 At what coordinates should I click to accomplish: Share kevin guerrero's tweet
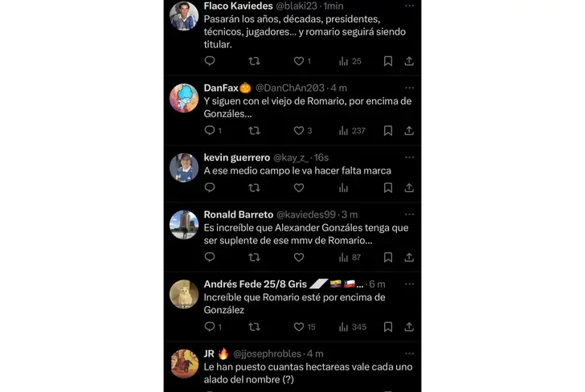coord(409,188)
